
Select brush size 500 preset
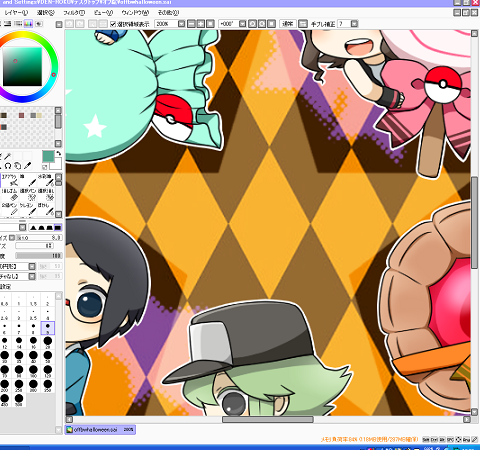coord(19,400)
